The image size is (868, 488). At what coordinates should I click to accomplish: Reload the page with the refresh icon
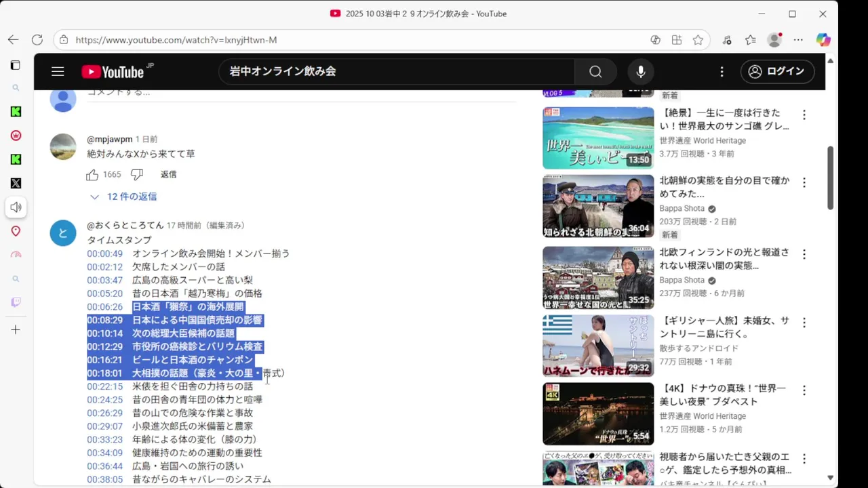point(37,40)
